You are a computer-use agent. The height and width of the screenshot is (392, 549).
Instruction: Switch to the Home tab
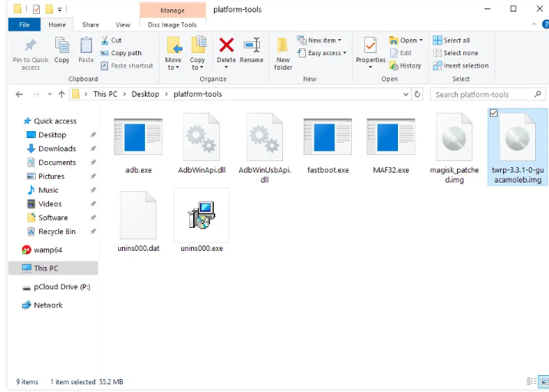(x=57, y=25)
